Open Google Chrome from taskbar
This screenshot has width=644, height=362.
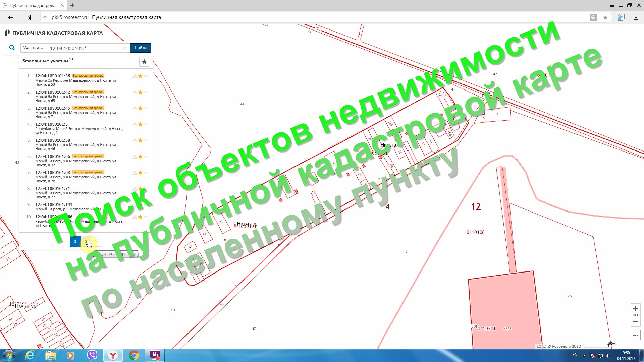click(x=134, y=355)
